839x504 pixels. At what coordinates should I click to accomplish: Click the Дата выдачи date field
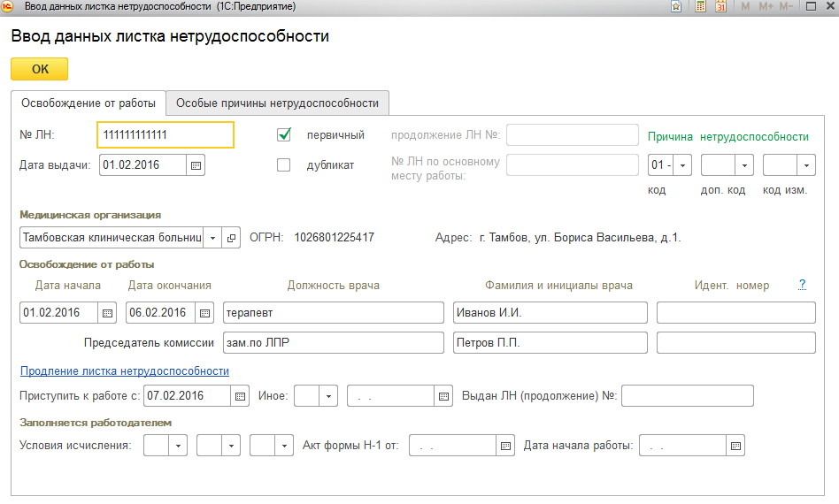[142, 165]
